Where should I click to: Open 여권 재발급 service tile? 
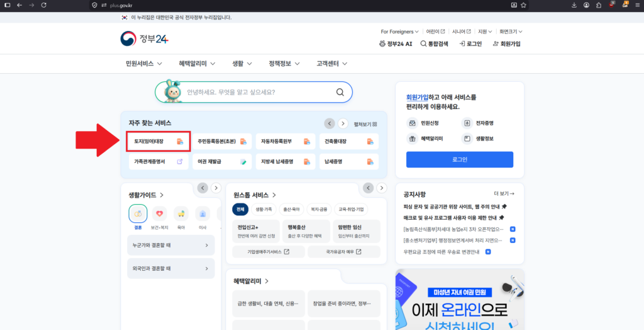(222, 162)
